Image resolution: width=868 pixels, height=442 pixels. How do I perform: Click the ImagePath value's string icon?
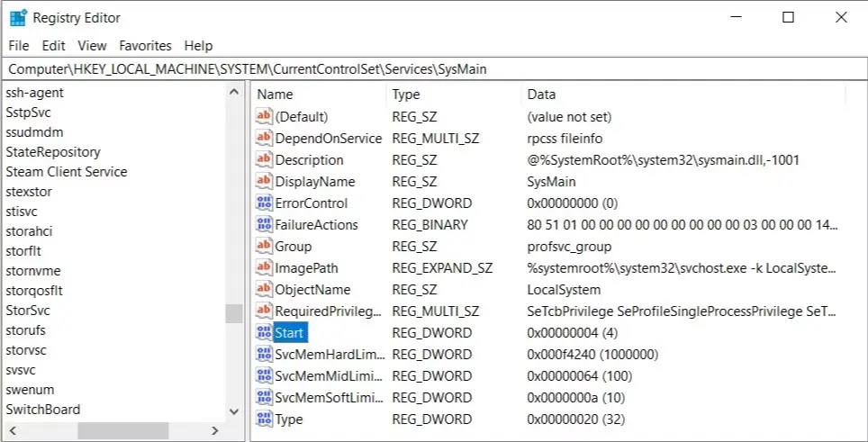(264, 267)
